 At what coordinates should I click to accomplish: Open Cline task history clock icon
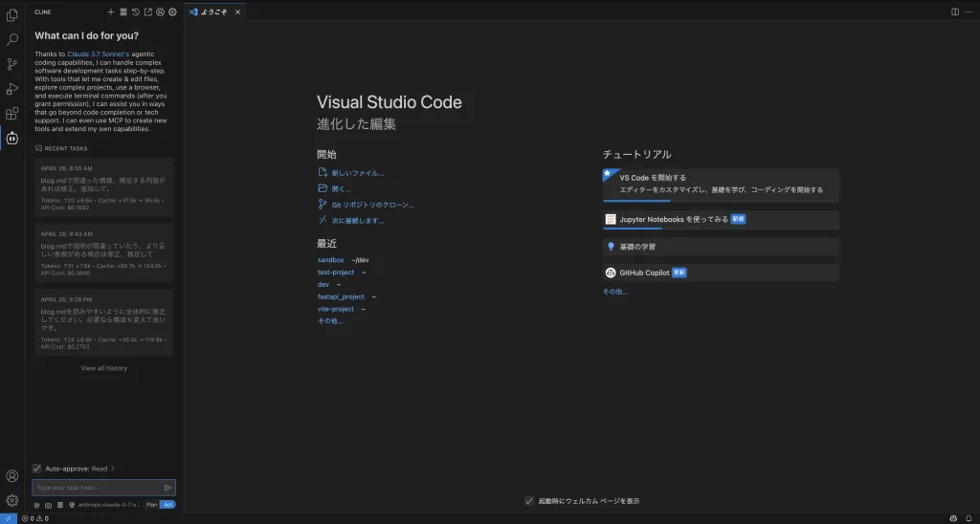[x=136, y=11]
